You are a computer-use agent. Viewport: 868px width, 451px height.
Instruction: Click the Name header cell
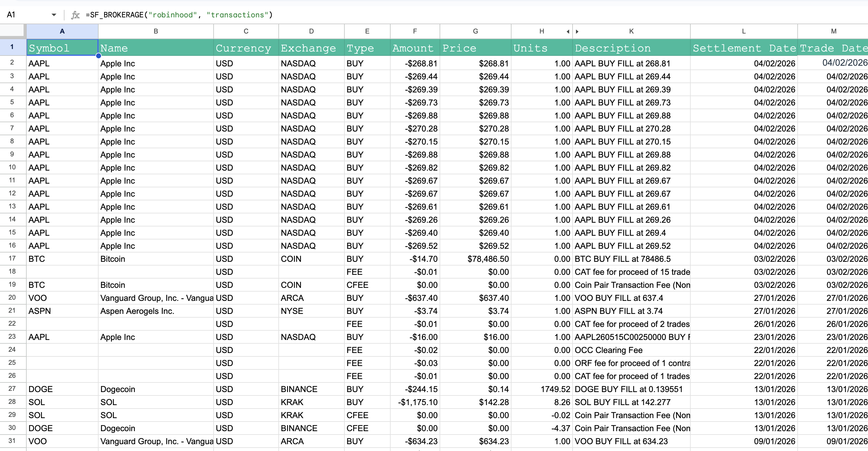click(156, 48)
